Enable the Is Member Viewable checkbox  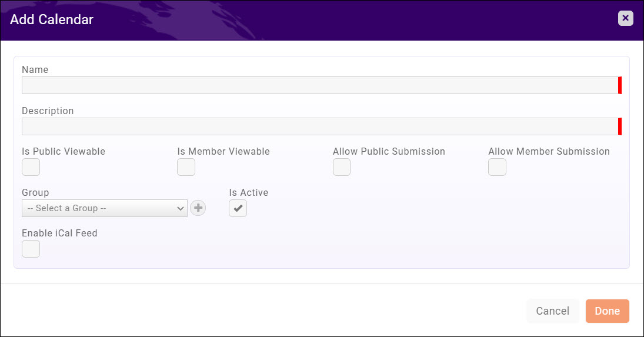click(186, 167)
